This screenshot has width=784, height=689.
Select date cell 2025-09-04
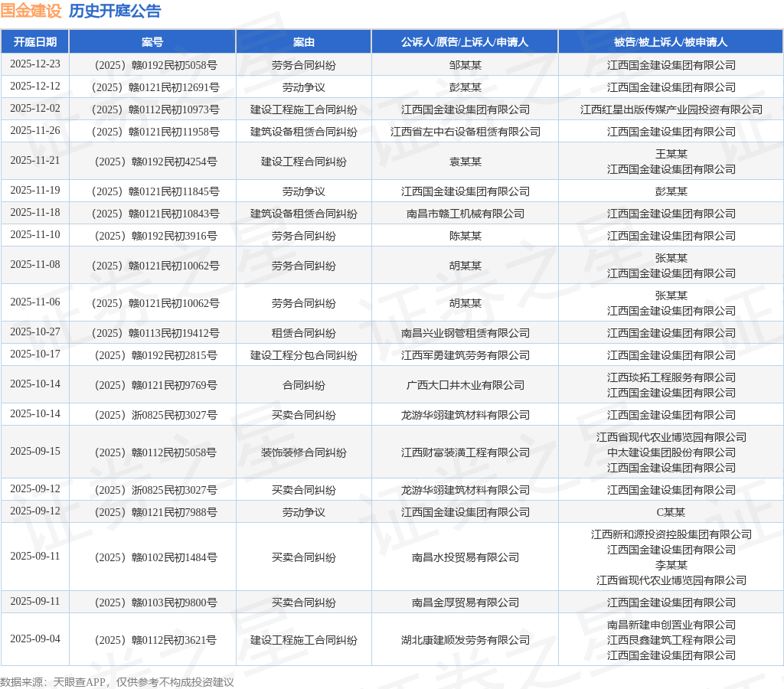(35, 639)
